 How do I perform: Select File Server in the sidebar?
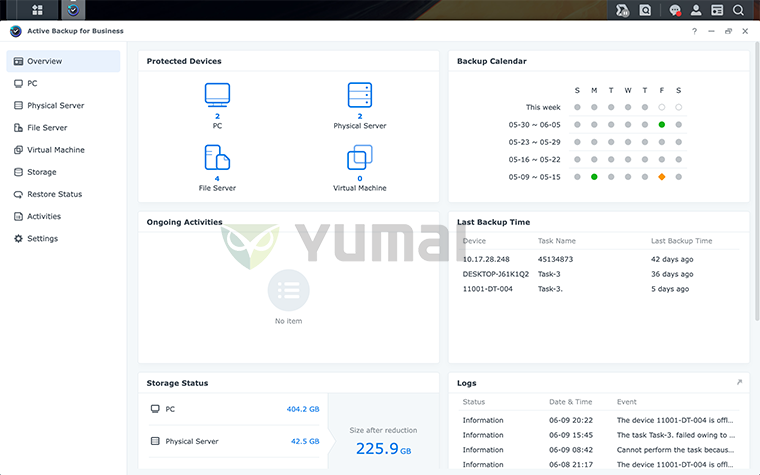(x=63, y=127)
